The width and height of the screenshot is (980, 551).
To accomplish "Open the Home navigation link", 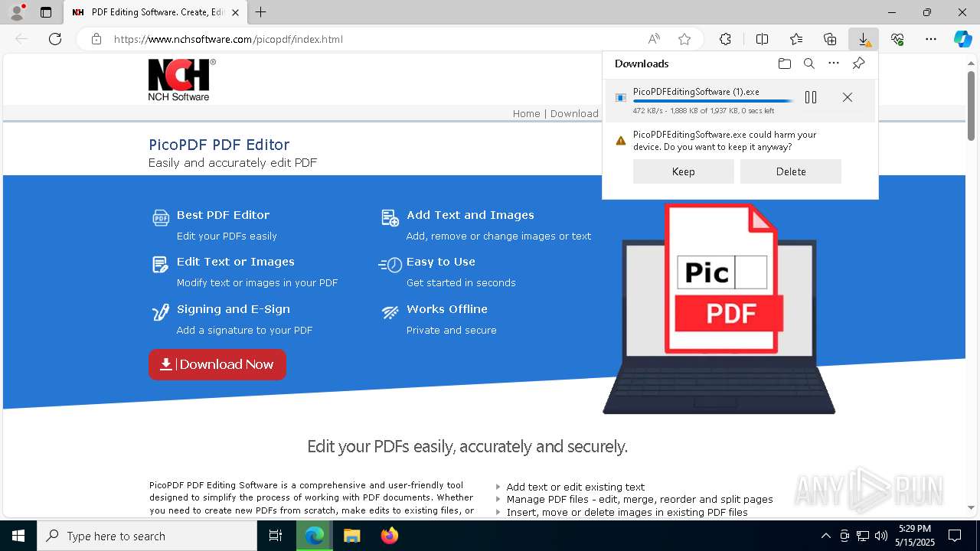I will 526,113.
